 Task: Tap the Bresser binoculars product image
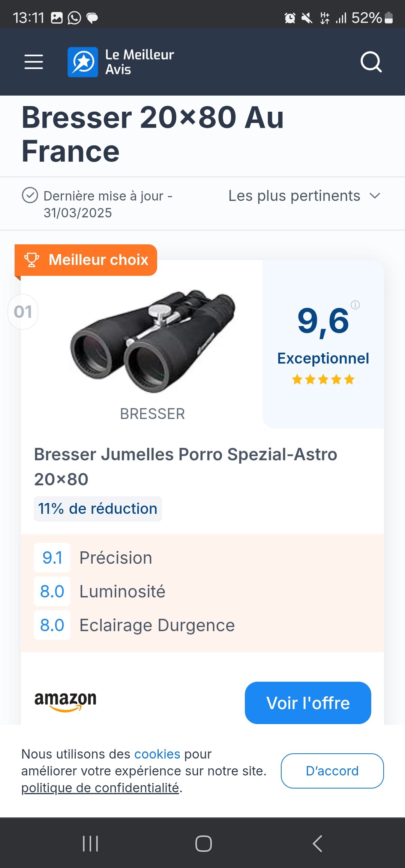coord(153,341)
